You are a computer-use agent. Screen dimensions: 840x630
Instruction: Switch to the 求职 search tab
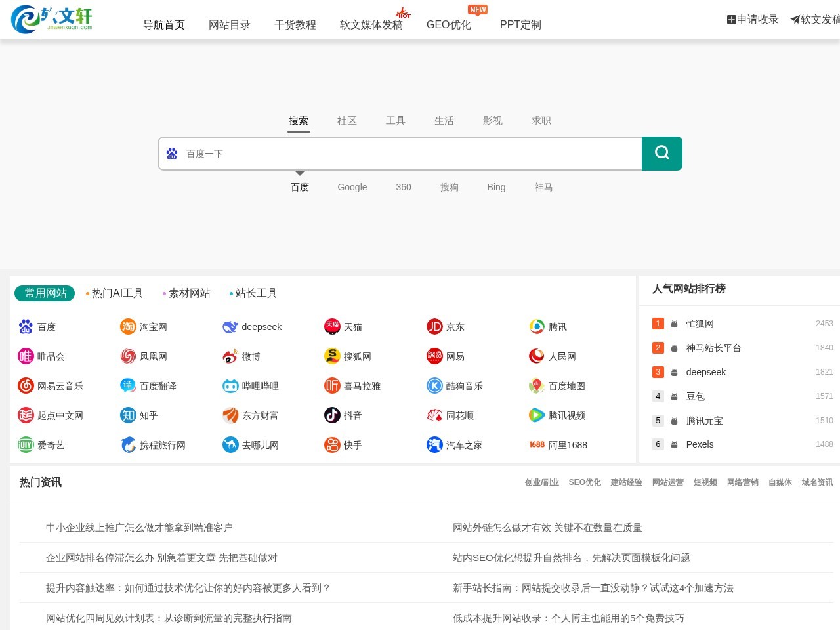541,121
